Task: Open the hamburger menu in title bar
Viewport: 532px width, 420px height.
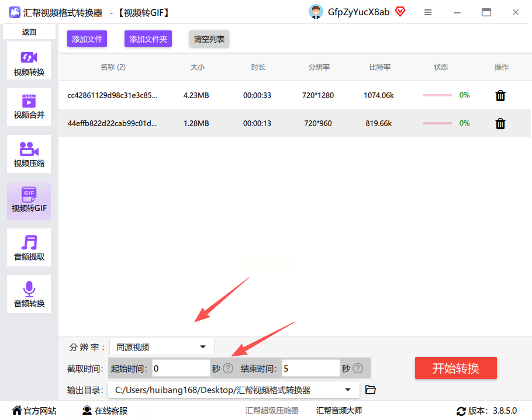Action: pyautogui.click(x=428, y=12)
